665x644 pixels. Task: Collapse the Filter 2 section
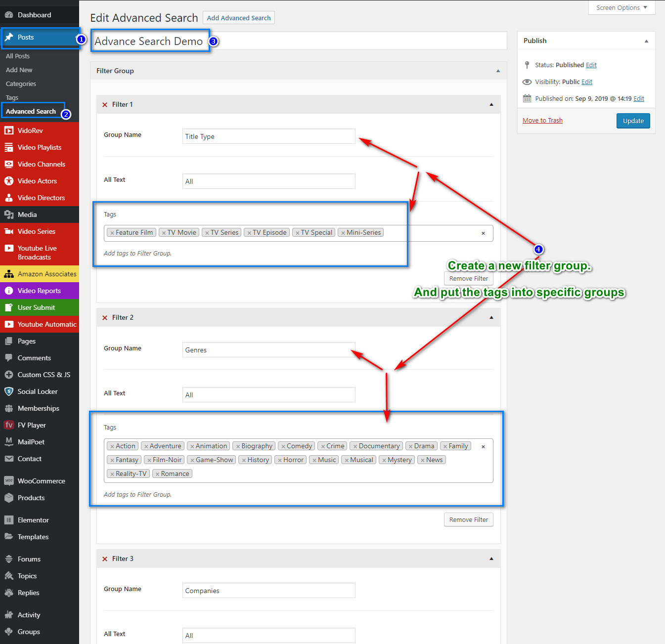(x=491, y=318)
